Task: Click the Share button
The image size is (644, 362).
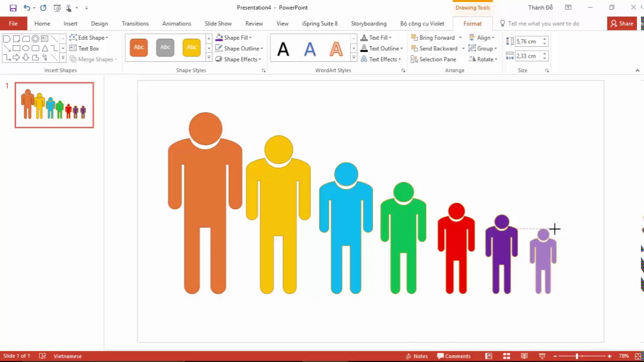Action: point(622,24)
